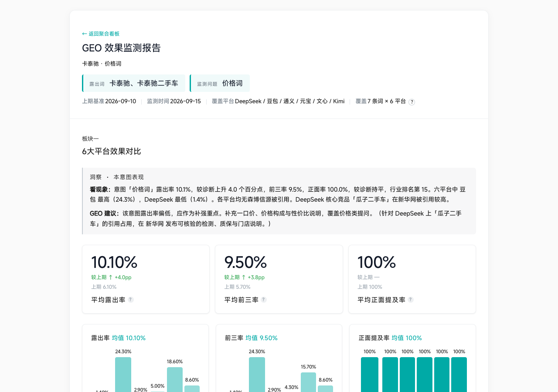This screenshot has width=558, height=392.
Task: Click the 平均露出率 card label
Action: (x=108, y=300)
